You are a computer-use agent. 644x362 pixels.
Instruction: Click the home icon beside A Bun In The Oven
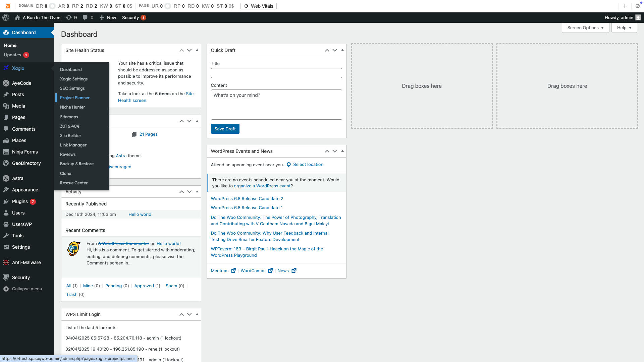click(17, 17)
